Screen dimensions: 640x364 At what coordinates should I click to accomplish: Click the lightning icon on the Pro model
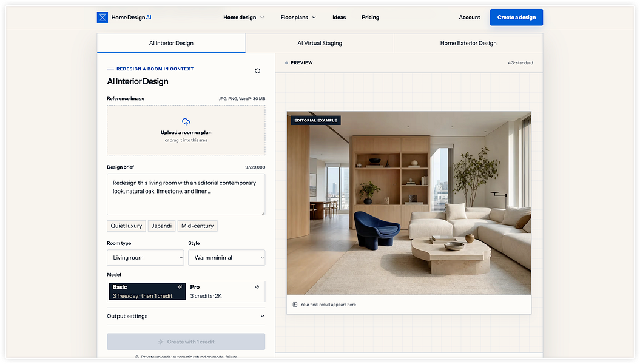coord(257,287)
